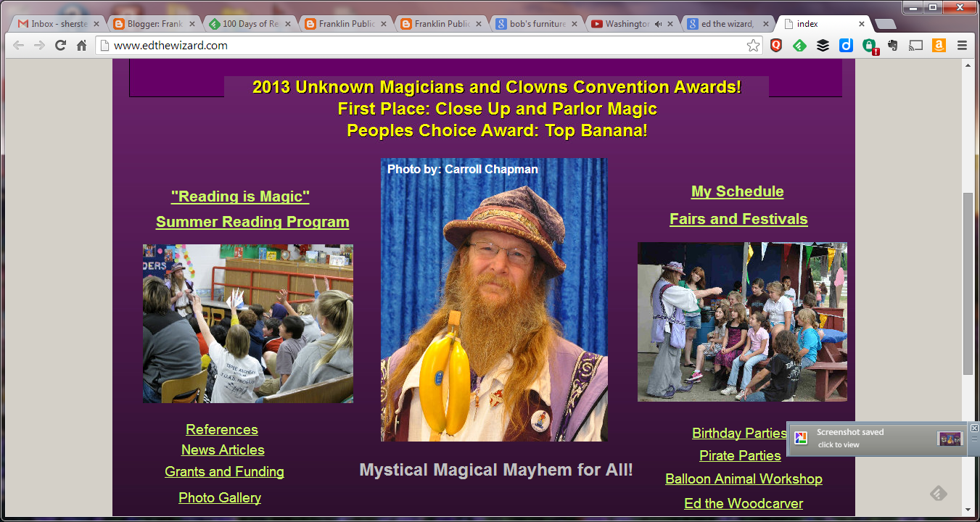This screenshot has height=522, width=980.
Task: Reload the current page
Action: tap(60, 45)
